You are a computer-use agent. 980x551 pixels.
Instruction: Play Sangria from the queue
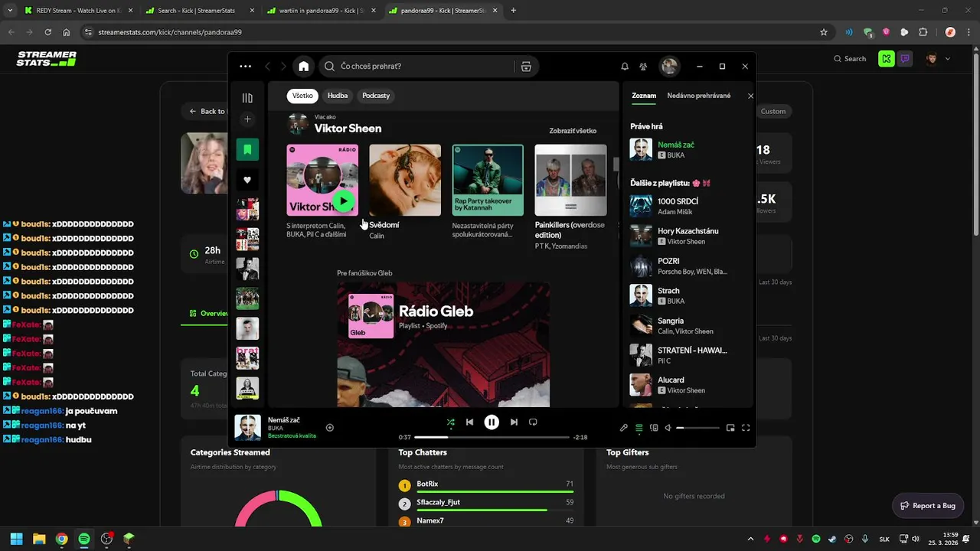(687, 325)
